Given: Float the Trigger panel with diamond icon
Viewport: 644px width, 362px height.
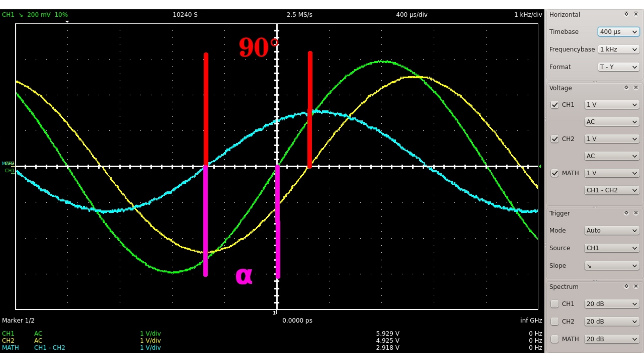Looking at the screenshot, I should coord(626,213).
